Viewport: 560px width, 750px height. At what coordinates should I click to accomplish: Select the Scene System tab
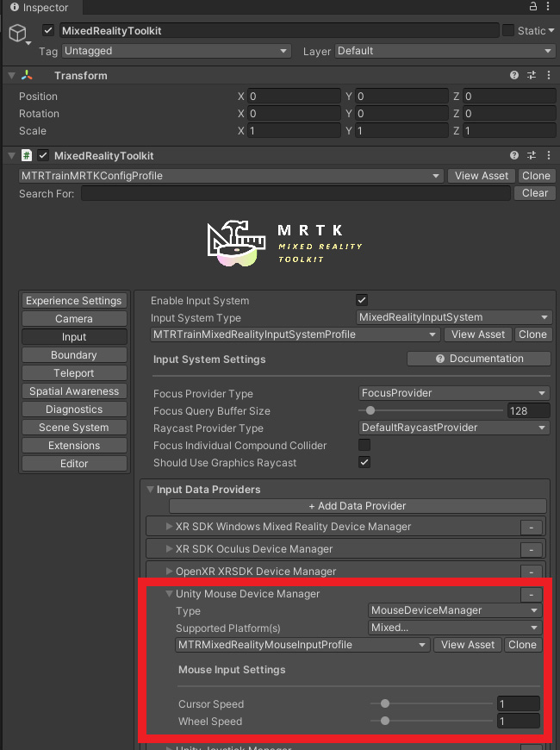point(74,427)
